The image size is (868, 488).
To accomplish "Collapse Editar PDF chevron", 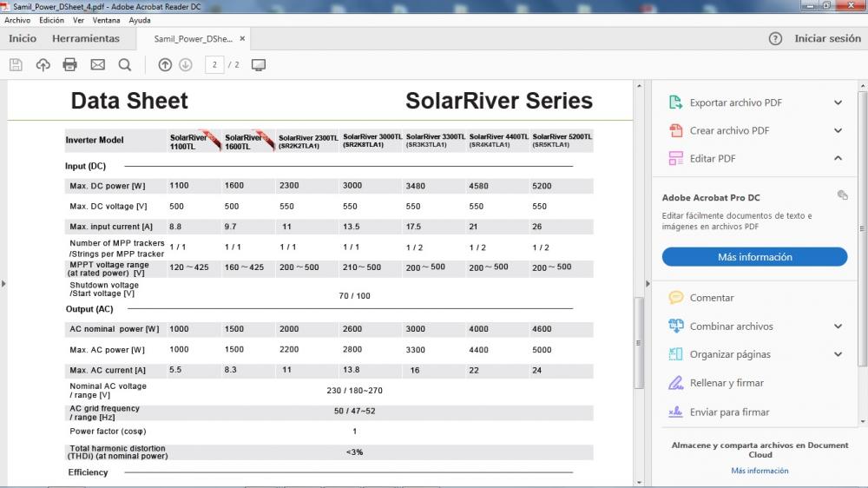I will (838, 158).
